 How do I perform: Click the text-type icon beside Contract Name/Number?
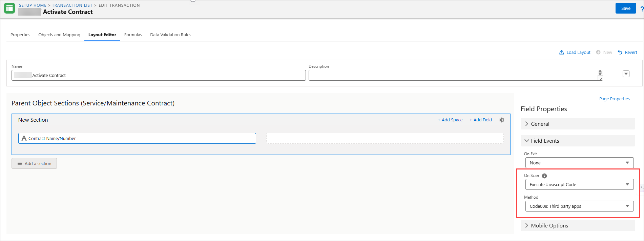pos(24,138)
